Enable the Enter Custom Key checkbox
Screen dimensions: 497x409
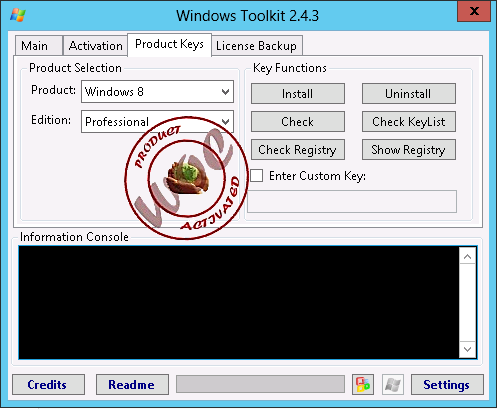tap(257, 175)
